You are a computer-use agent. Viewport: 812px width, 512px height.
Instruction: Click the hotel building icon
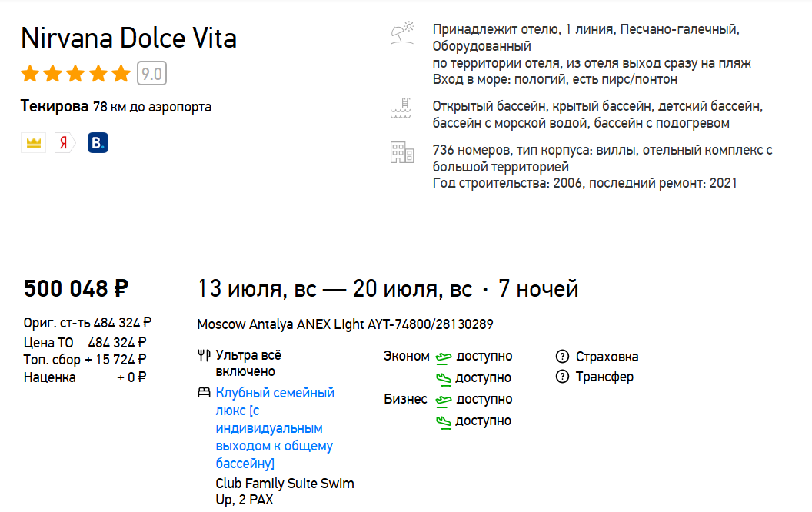click(x=401, y=151)
